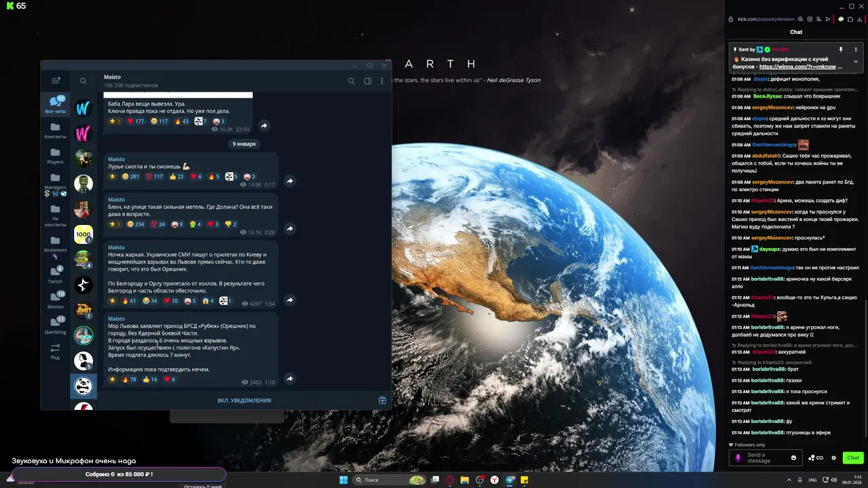
Task: Open the browser downloads icon
Action: (859, 19)
